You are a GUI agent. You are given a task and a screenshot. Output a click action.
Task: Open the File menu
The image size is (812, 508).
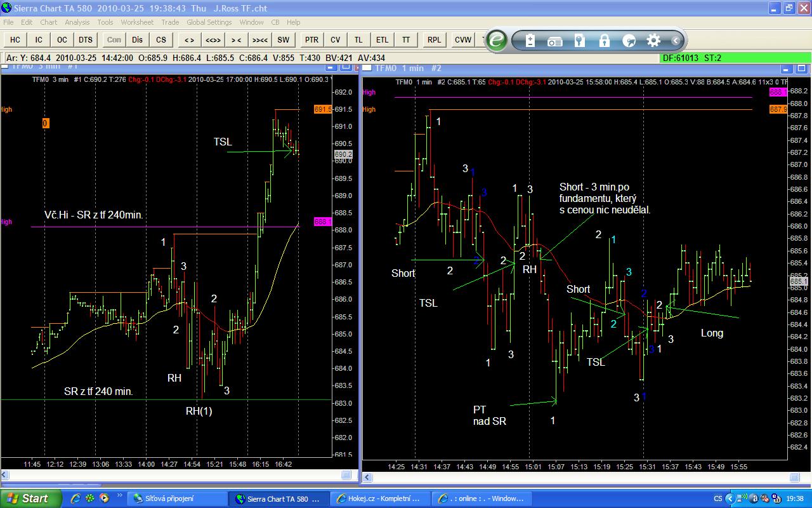pyautogui.click(x=8, y=22)
